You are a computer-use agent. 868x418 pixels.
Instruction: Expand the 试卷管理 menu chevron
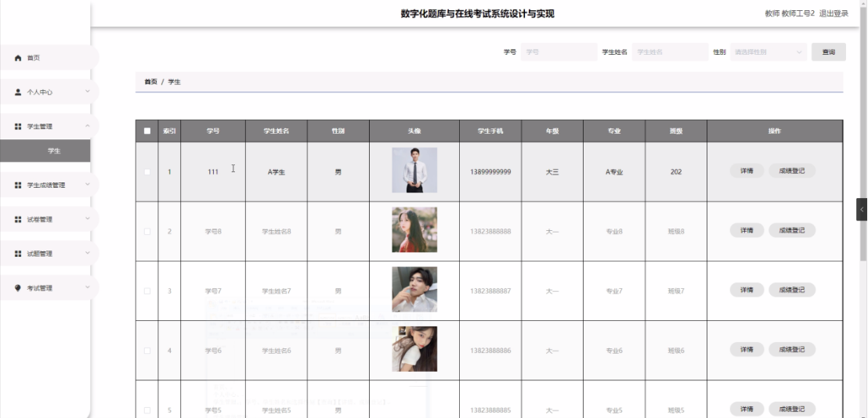click(88, 219)
